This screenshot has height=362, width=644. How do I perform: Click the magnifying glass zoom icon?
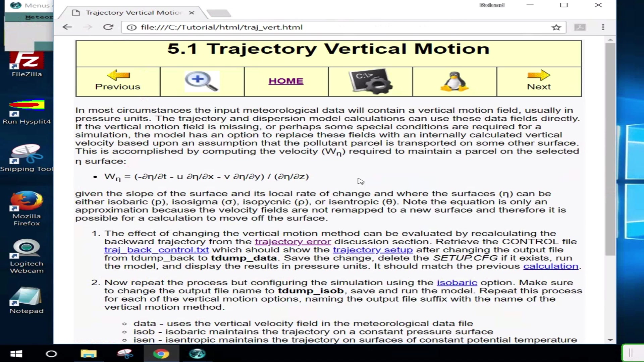tap(202, 81)
